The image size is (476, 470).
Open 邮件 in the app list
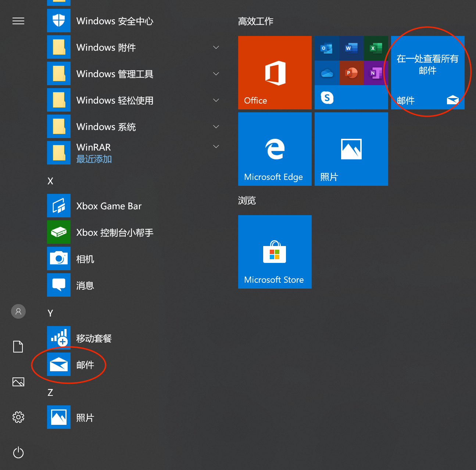point(85,365)
